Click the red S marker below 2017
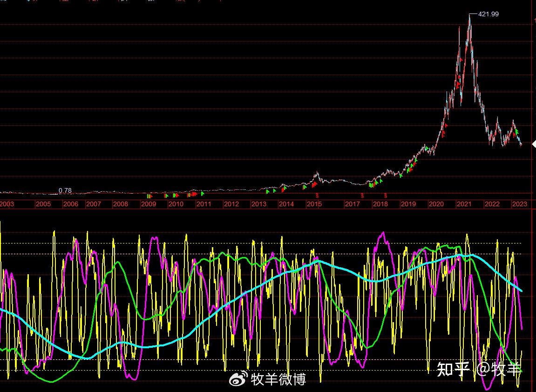 [362, 196]
